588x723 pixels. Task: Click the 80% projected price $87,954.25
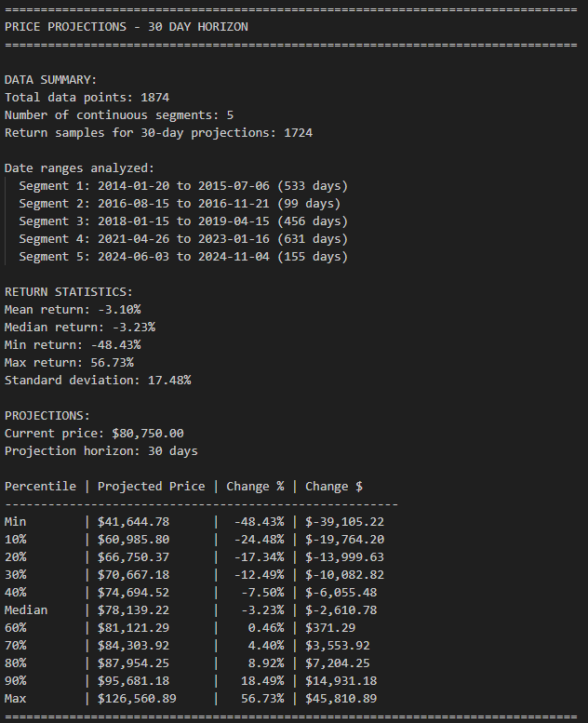pyautogui.click(x=133, y=663)
